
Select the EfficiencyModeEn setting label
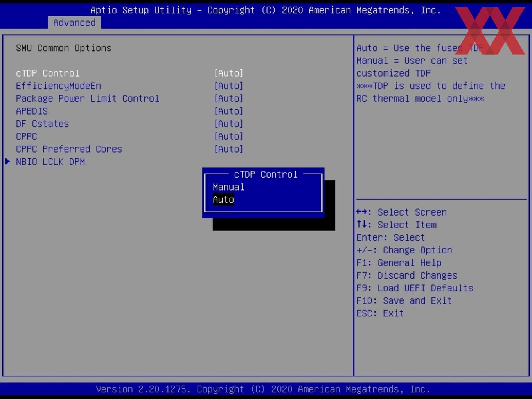pos(58,86)
